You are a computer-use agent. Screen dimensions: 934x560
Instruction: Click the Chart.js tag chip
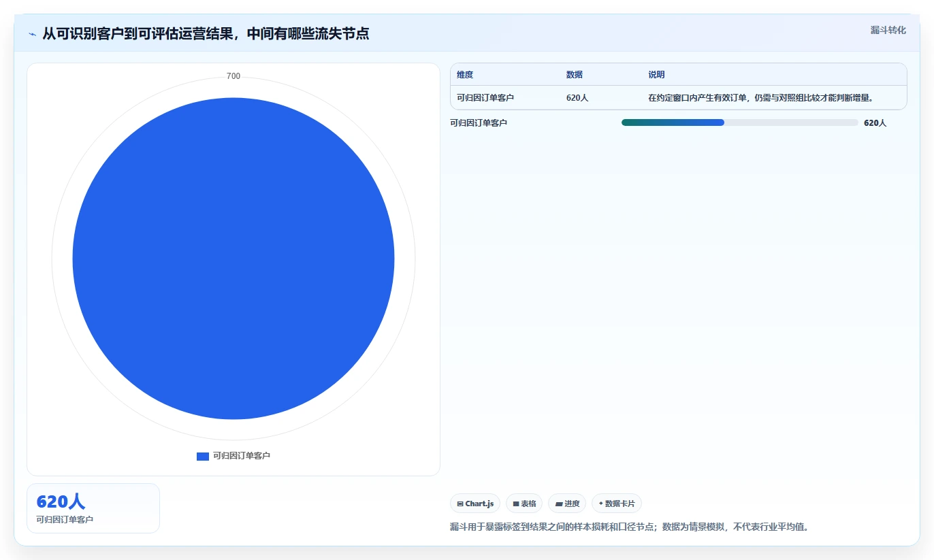(x=475, y=504)
